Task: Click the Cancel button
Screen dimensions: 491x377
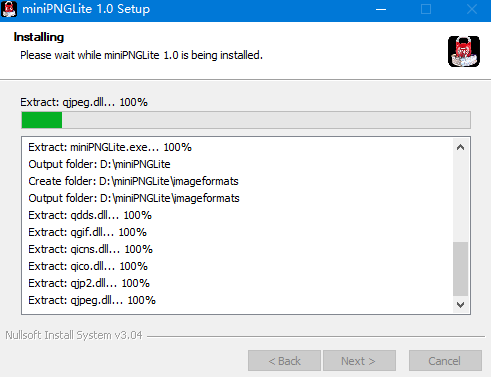Action: pyautogui.click(x=445, y=361)
